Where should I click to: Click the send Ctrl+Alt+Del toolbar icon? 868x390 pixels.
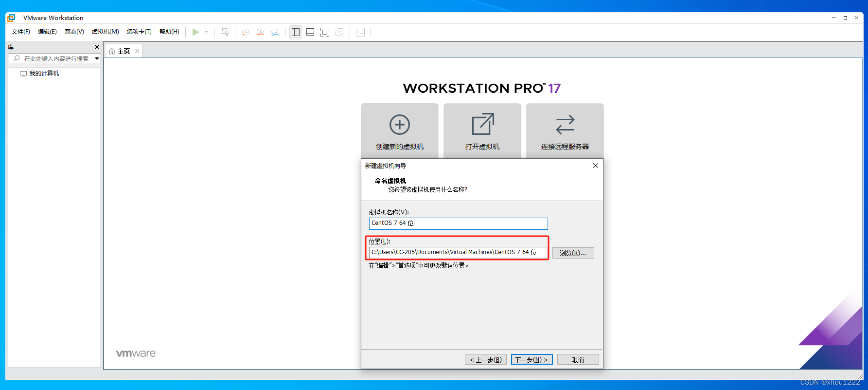(x=225, y=32)
